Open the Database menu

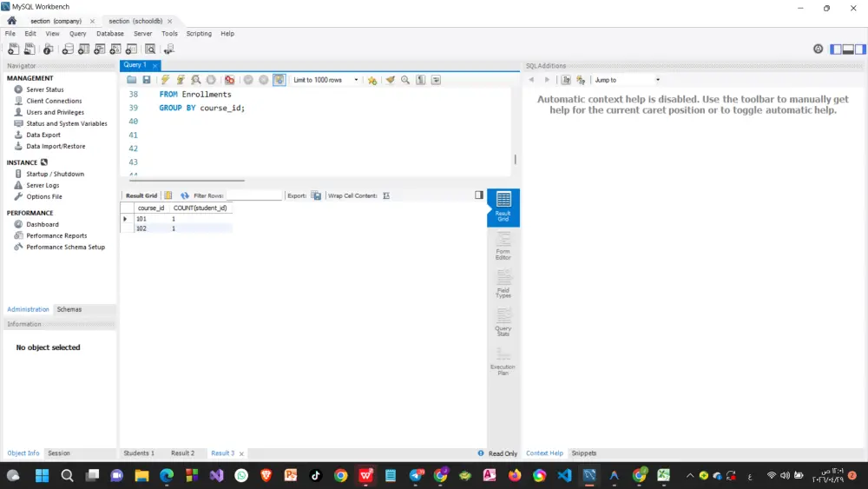pos(110,33)
